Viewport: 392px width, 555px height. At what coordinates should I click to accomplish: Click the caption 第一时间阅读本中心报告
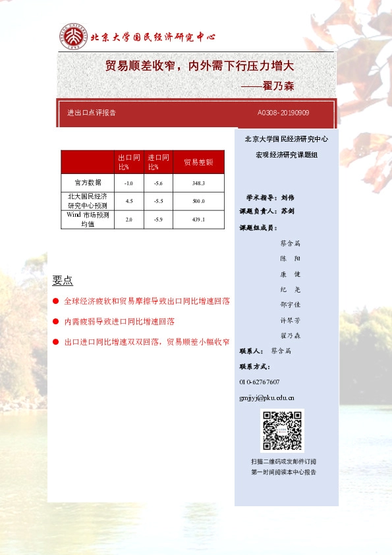point(284,472)
